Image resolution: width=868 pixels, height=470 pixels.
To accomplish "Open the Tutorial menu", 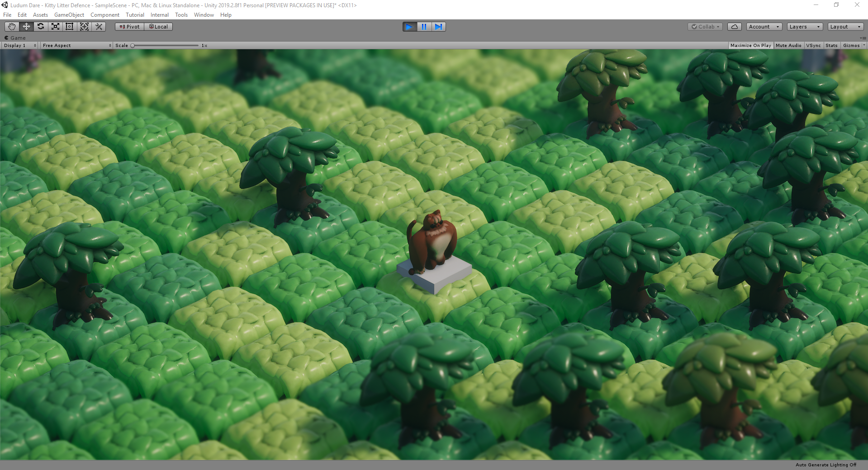I will [x=135, y=15].
